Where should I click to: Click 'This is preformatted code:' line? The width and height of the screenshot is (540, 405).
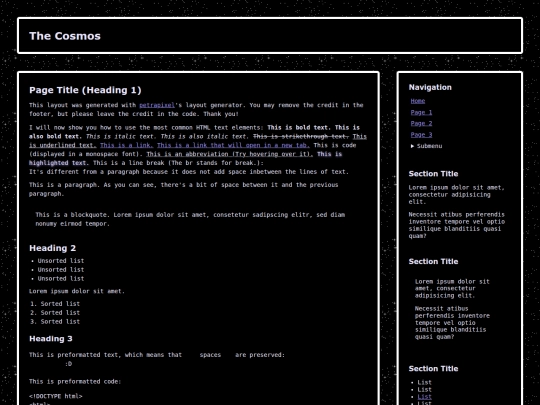pyautogui.click(x=75, y=382)
